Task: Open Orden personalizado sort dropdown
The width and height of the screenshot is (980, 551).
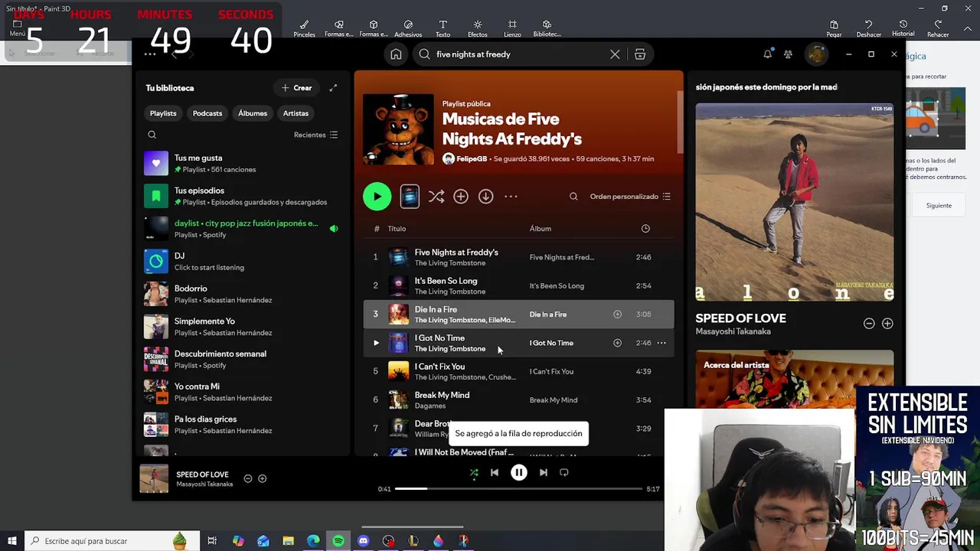Action: [x=630, y=197]
